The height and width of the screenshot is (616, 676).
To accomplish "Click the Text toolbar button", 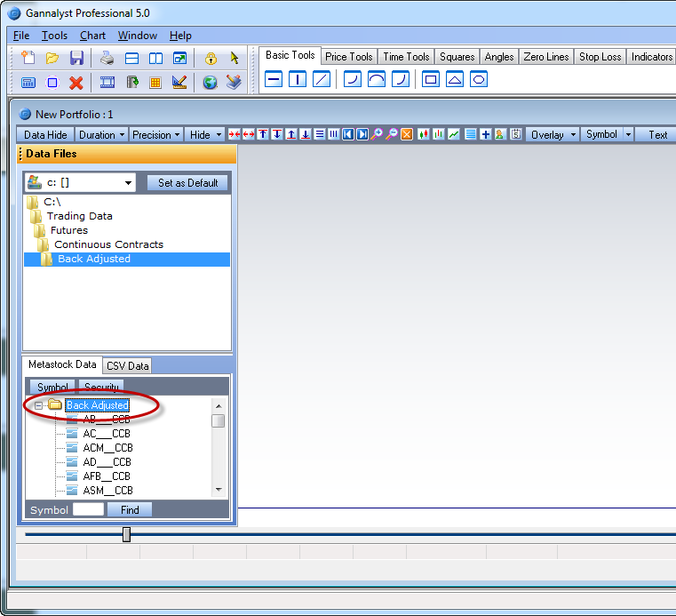I will click(657, 135).
